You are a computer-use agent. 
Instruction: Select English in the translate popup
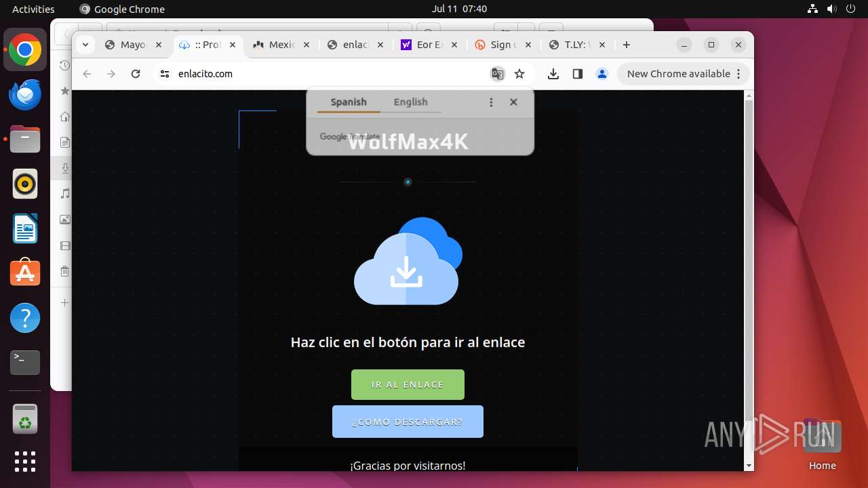[410, 102]
